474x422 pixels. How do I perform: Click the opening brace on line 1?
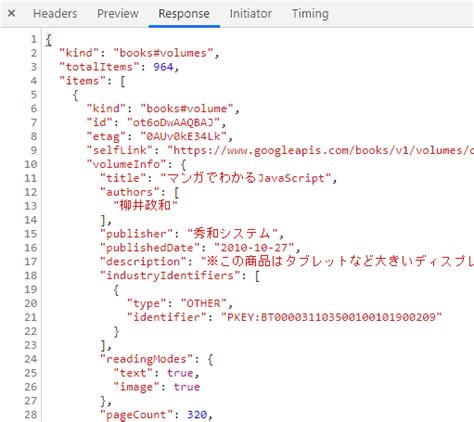click(49, 40)
